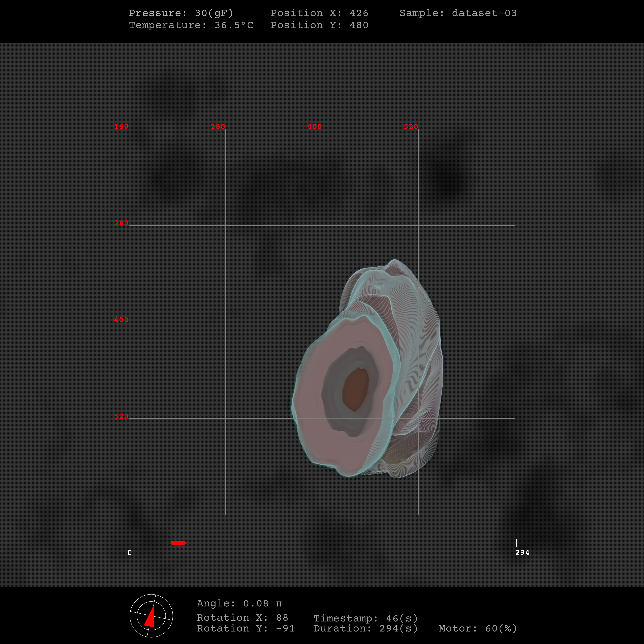
Task: Click the Motor: 60(%) readout
Action: click(478, 628)
